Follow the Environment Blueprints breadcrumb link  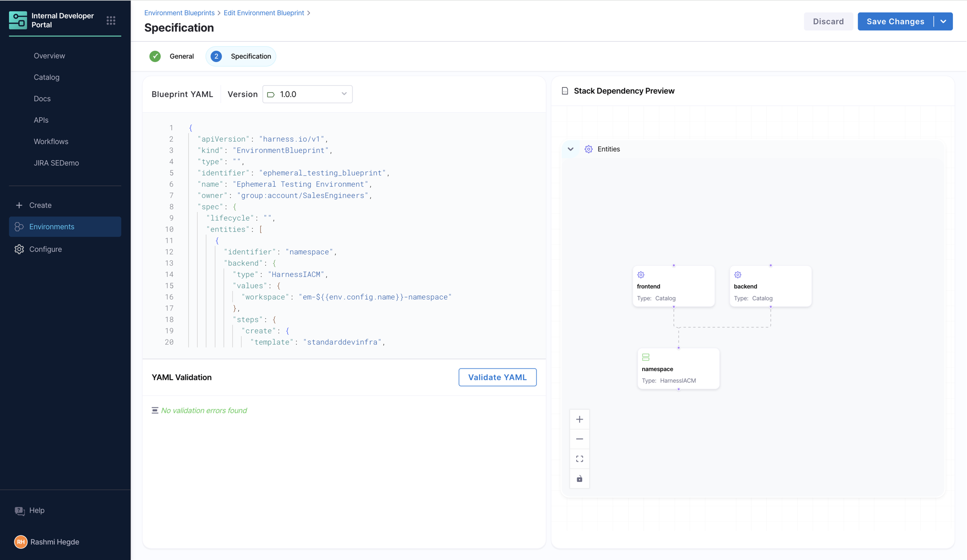(x=179, y=13)
